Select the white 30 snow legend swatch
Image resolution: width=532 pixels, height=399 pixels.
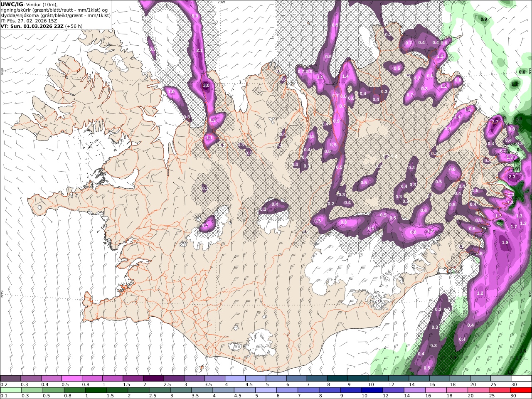pos(521,379)
